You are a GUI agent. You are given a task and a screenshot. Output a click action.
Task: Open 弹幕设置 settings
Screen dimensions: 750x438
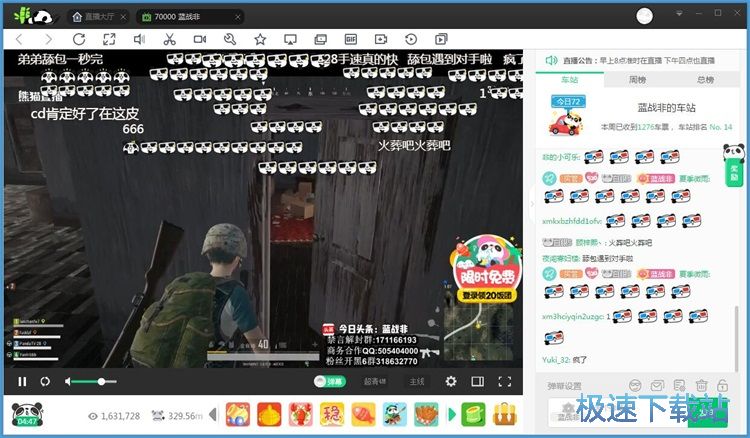click(564, 385)
